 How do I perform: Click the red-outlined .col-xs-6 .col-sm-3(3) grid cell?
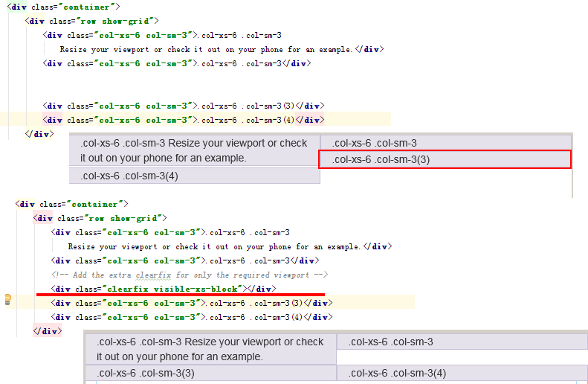(x=445, y=159)
